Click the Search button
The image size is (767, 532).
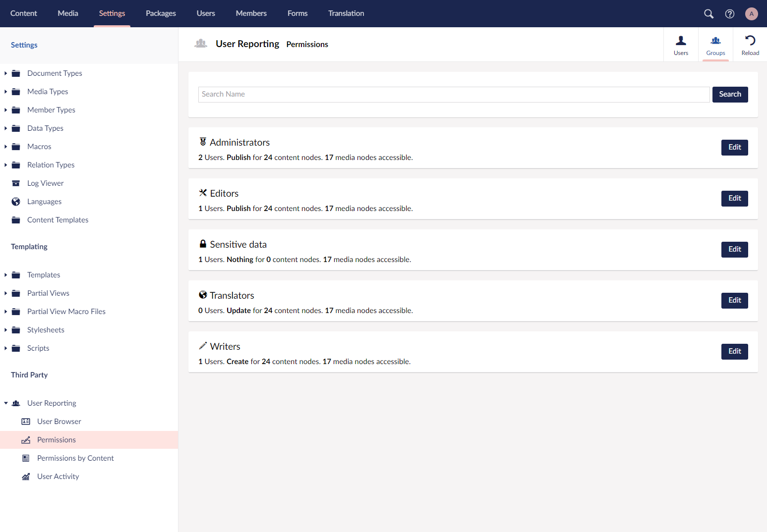tap(730, 94)
